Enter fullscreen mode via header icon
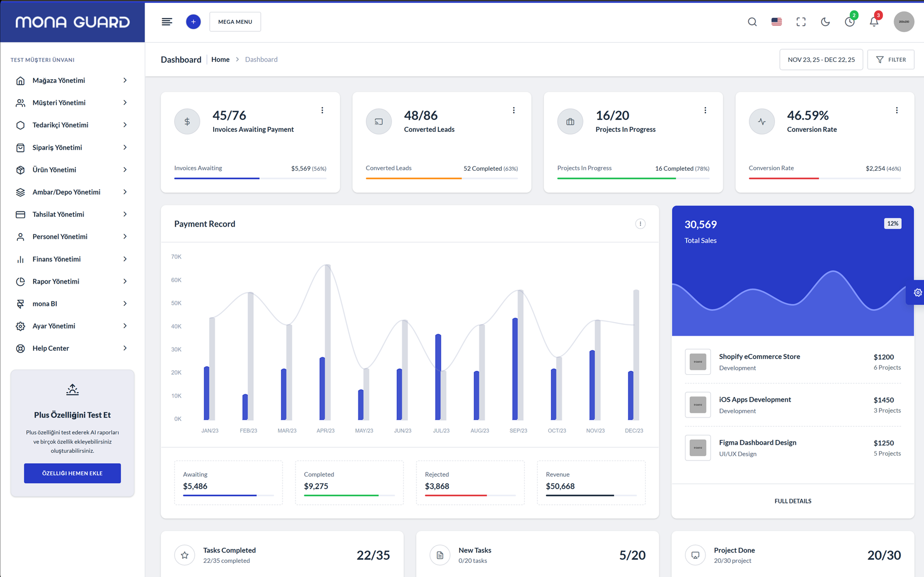 click(x=801, y=22)
